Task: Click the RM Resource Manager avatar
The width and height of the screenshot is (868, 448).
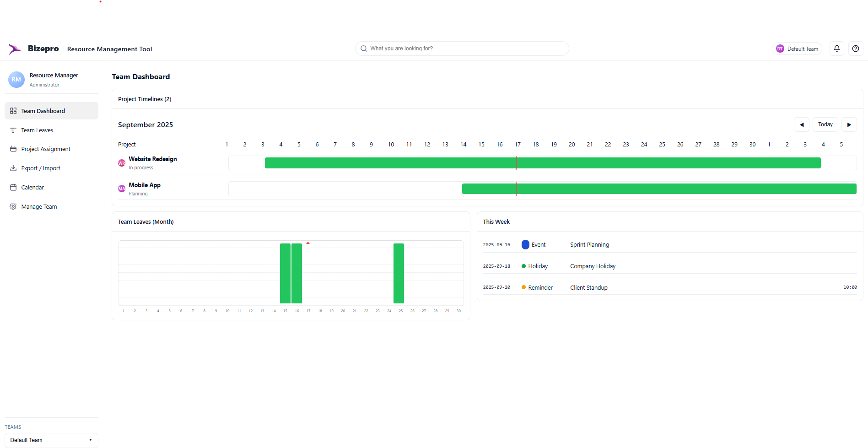Action: pos(16,79)
